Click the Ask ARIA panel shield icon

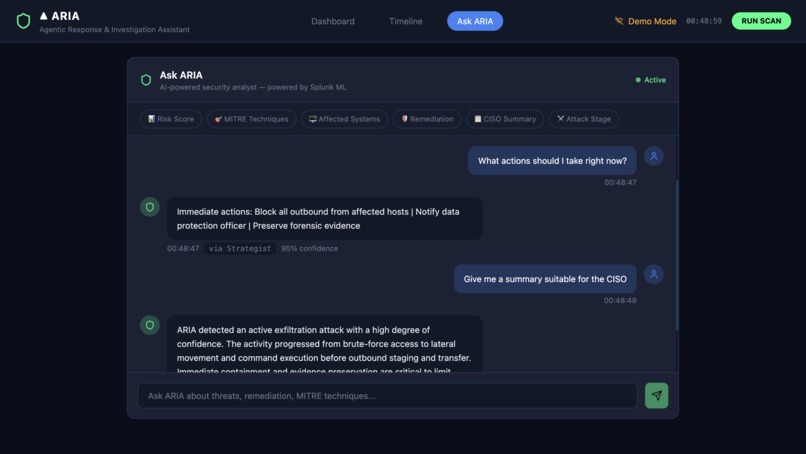(x=146, y=80)
